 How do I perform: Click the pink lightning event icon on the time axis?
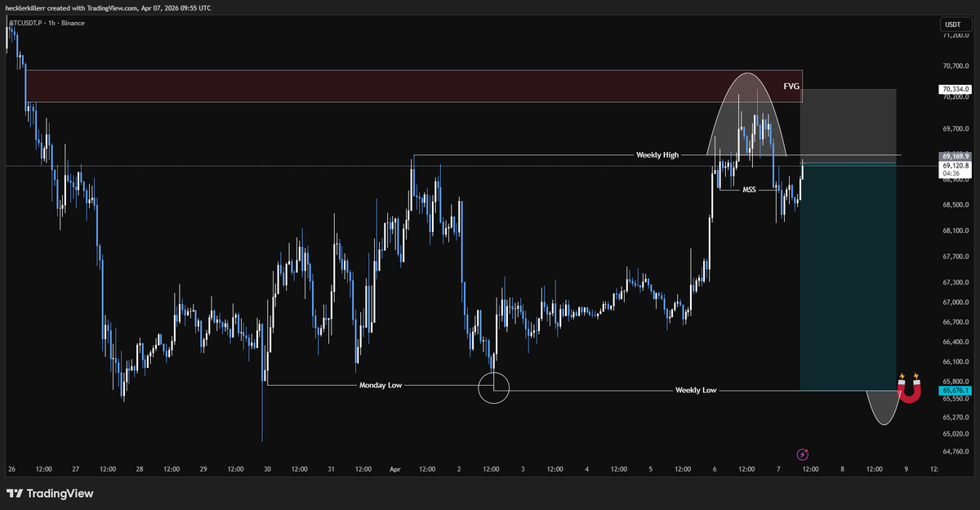[x=802, y=454]
